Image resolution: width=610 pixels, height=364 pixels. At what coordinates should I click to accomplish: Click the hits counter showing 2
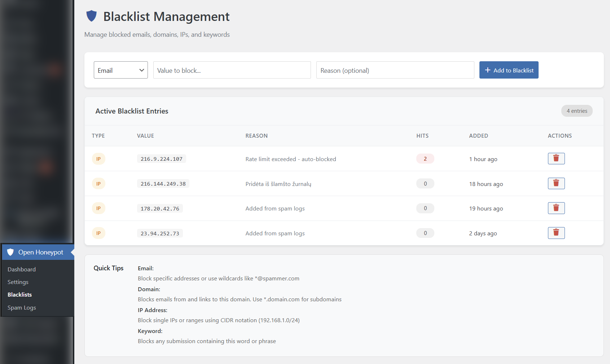tap(425, 159)
